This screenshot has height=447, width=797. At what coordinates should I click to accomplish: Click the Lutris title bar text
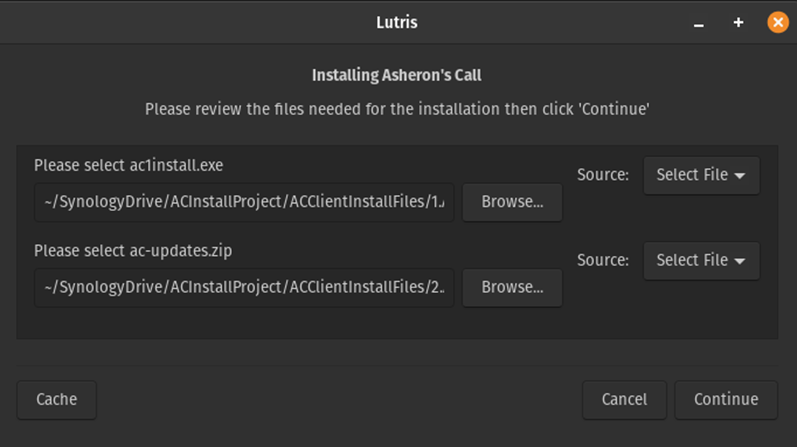click(398, 22)
